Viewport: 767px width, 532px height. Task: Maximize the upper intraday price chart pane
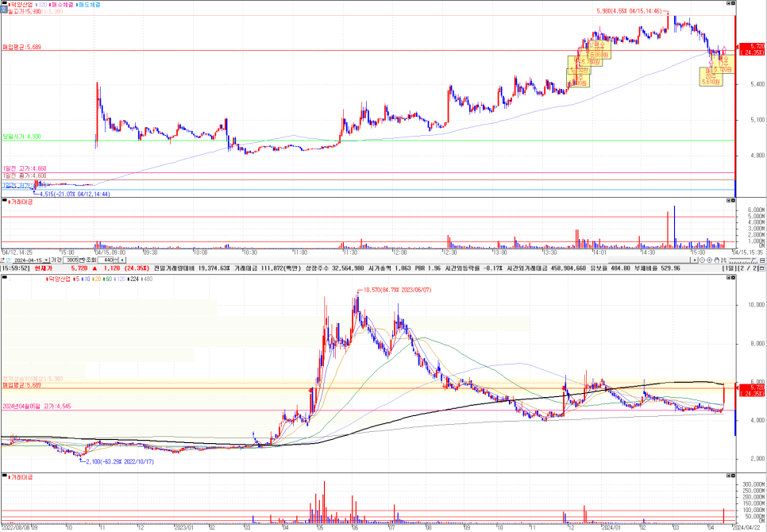tap(727, 4)
